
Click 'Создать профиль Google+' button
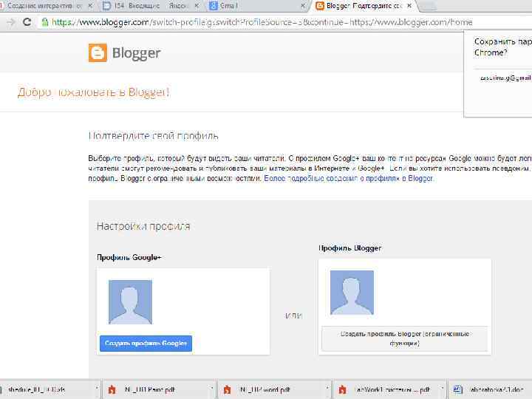click(146, 344)
